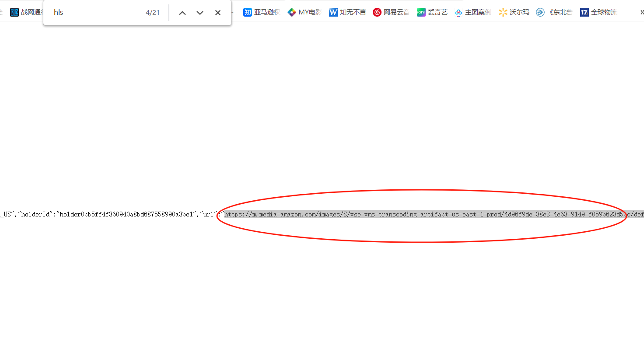Close the find bar
This screenshot has width=644, height=359.
pyautogui.click(x=218, y=13)
